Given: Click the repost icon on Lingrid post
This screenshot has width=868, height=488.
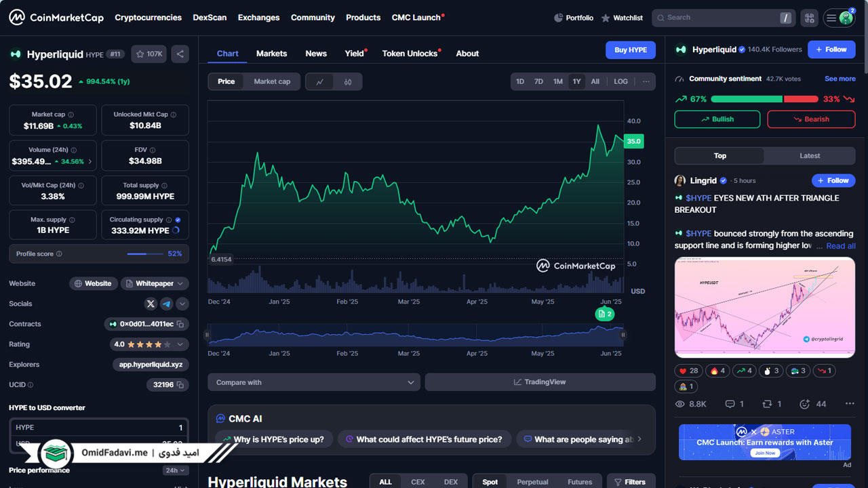Looking at the screenshot, I should tap(768, 404).
